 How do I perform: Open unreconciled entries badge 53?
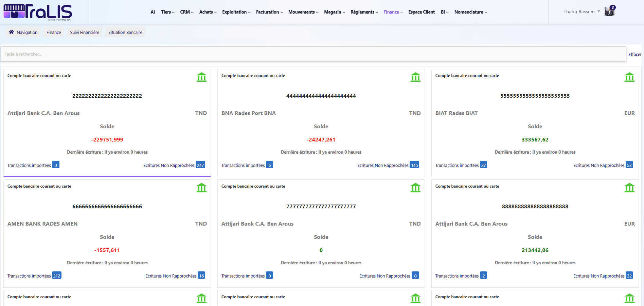pyautogui.click(x=629, y=165)
